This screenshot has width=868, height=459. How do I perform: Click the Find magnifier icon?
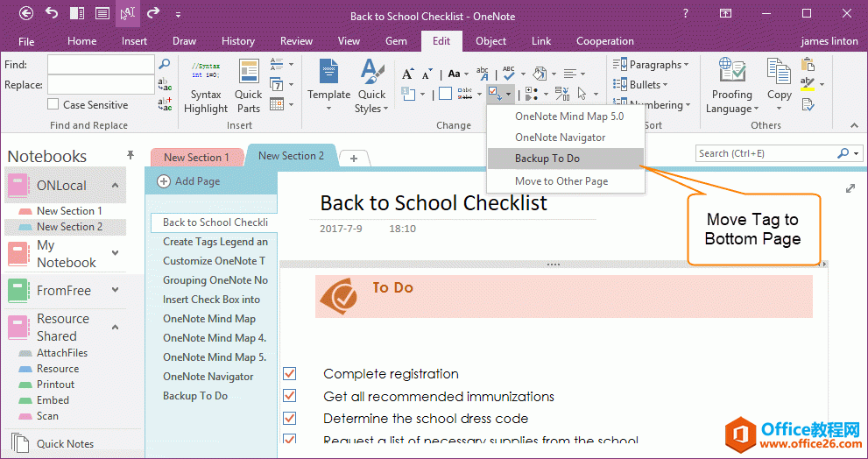(164, 64)
